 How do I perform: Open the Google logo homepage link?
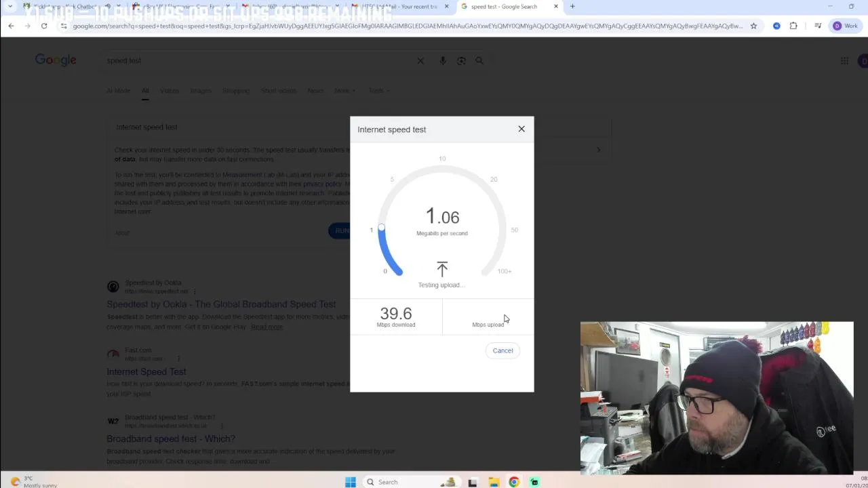click(x=56, y=60)
